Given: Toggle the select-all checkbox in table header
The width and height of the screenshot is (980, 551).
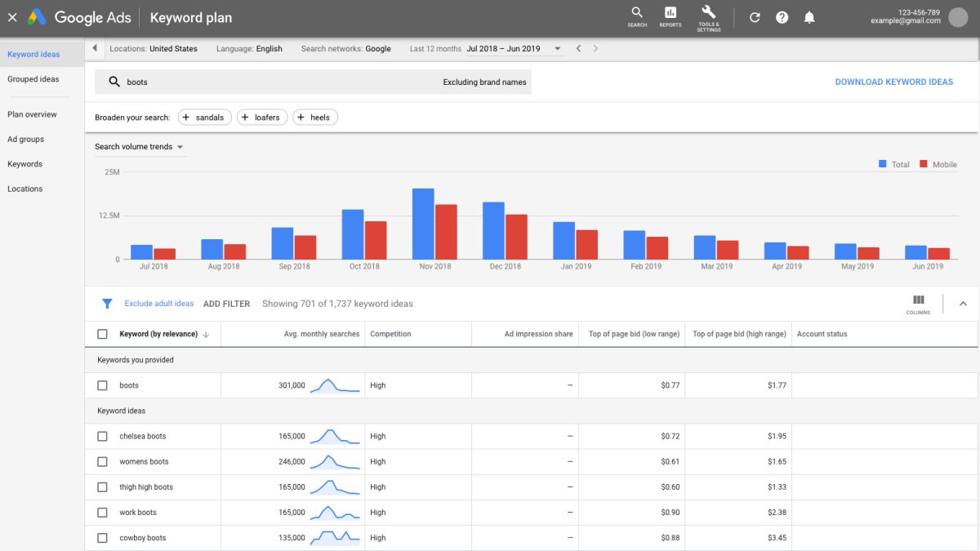Looking at the screenshot, I should tap(102, 334).
